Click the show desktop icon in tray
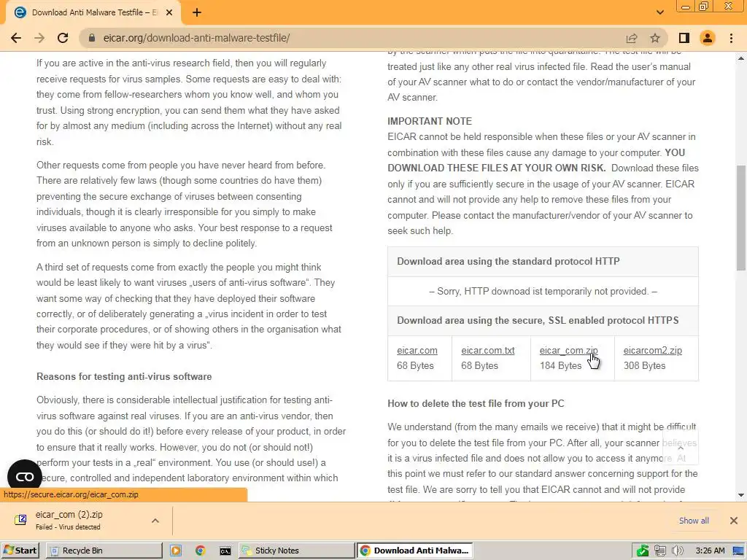 tap(740, 551)
